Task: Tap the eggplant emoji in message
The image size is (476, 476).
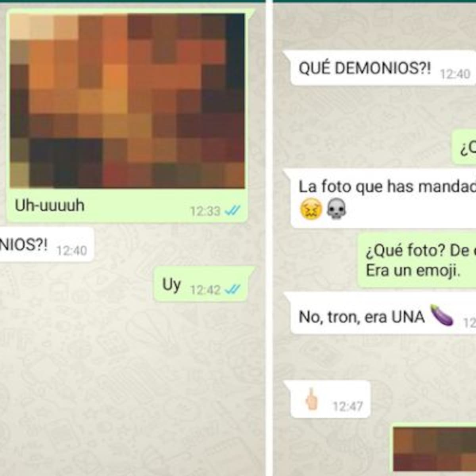Action: (441, 316)
